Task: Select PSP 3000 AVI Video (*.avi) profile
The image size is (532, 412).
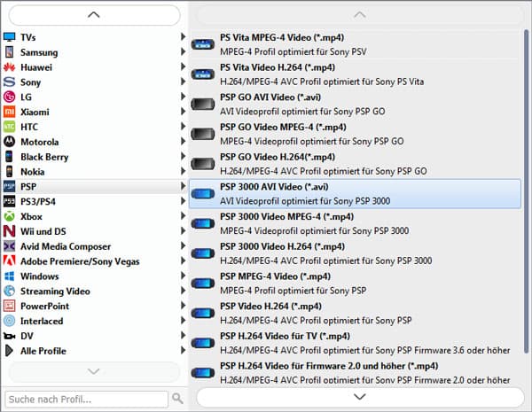Action: click(x=356, y=194)
